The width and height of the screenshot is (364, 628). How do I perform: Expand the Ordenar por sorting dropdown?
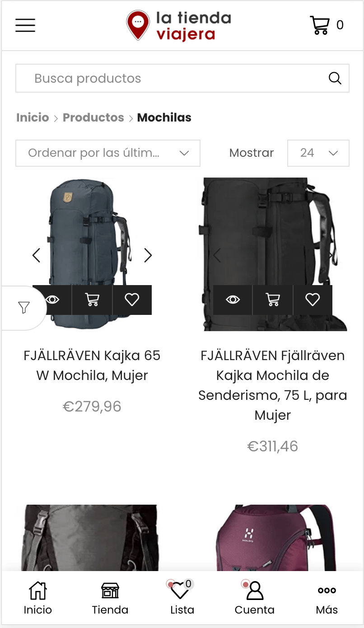pos(108,153)
